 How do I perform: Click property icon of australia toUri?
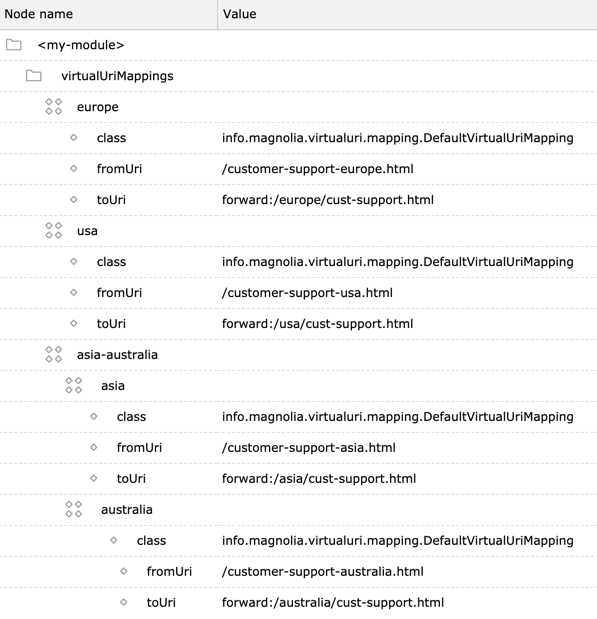click(x=124, y=602)
